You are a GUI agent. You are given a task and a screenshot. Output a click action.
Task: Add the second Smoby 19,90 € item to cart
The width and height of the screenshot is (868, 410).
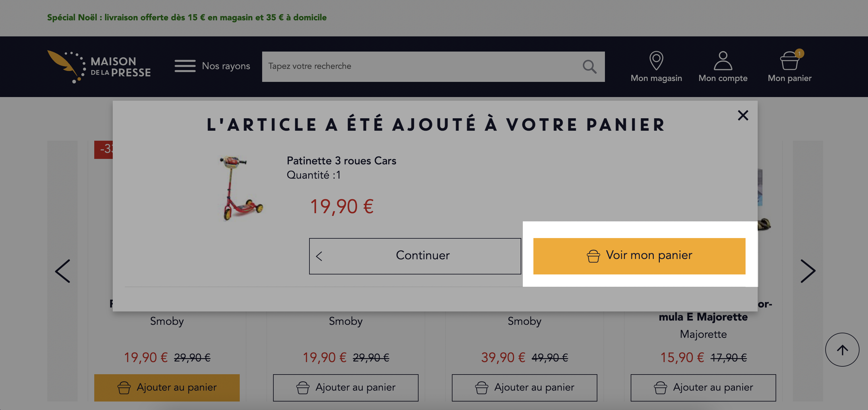346,388
